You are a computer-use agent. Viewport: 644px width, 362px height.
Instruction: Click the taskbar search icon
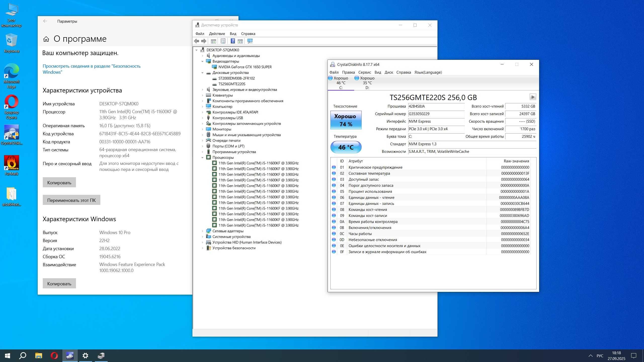(23, 356)
